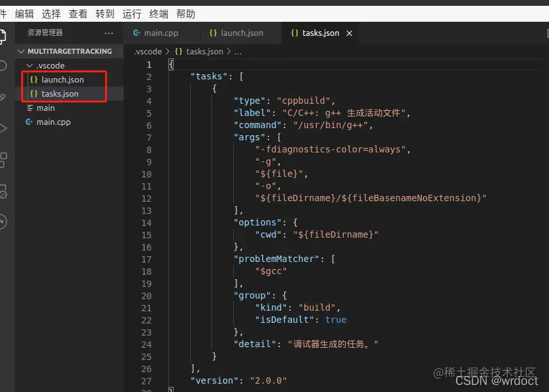Screen dimensions: 549x392
Task: Click the "args" key in the editor
Action: (250, 137)
